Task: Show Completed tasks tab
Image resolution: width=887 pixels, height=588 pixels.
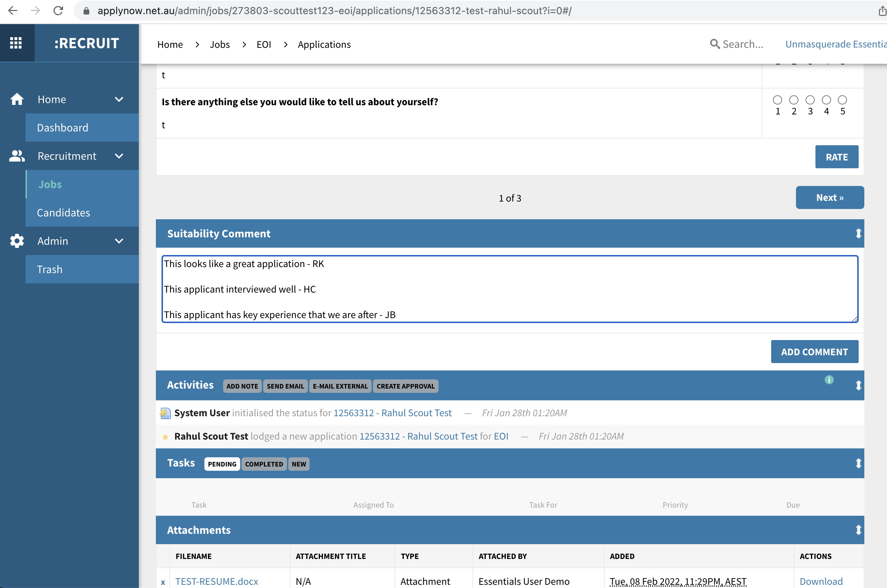Action: [264, 464]
